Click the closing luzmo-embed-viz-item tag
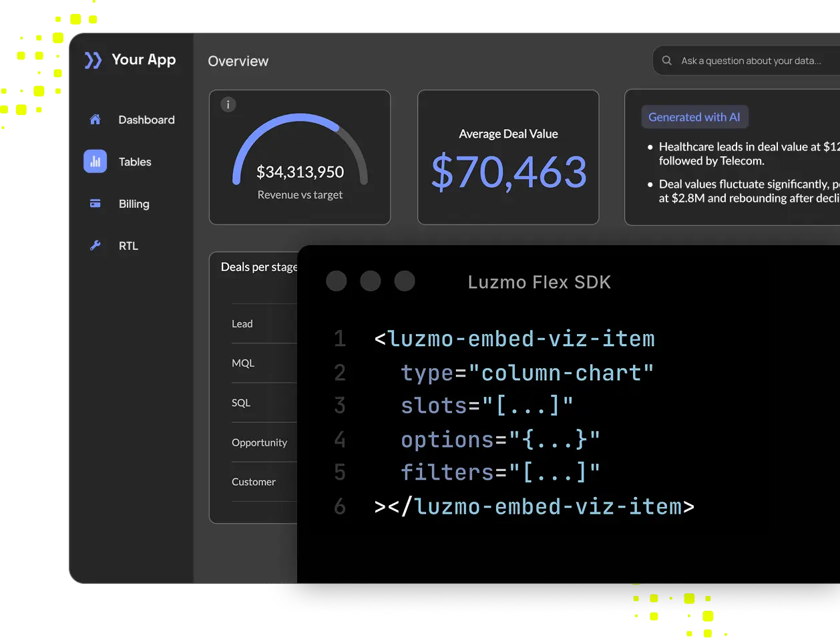This screenshot has width=840, height=638. [534, 506]
